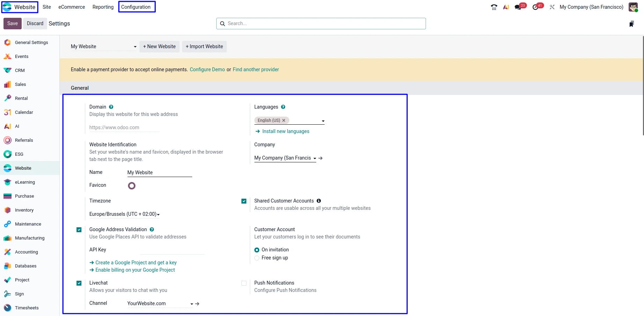Expand the My Website selector dropdown

point(104,46)
